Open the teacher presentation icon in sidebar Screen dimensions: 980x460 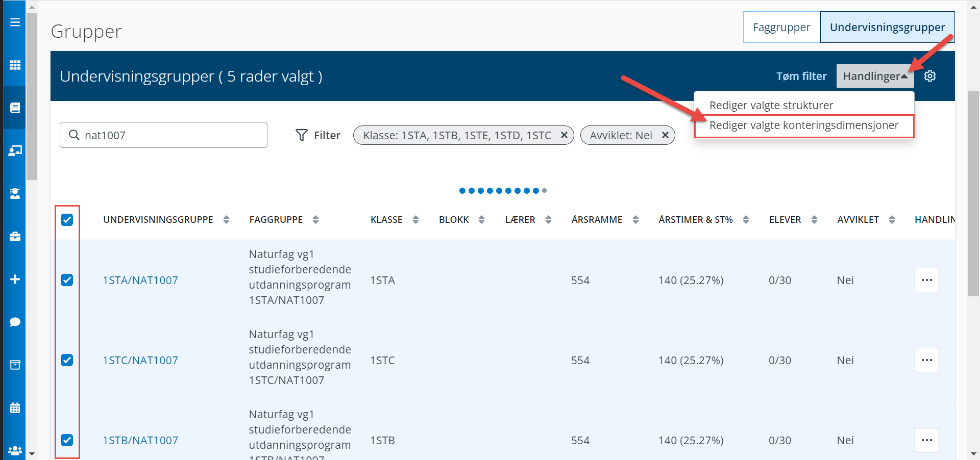click(x=15, y=150)
